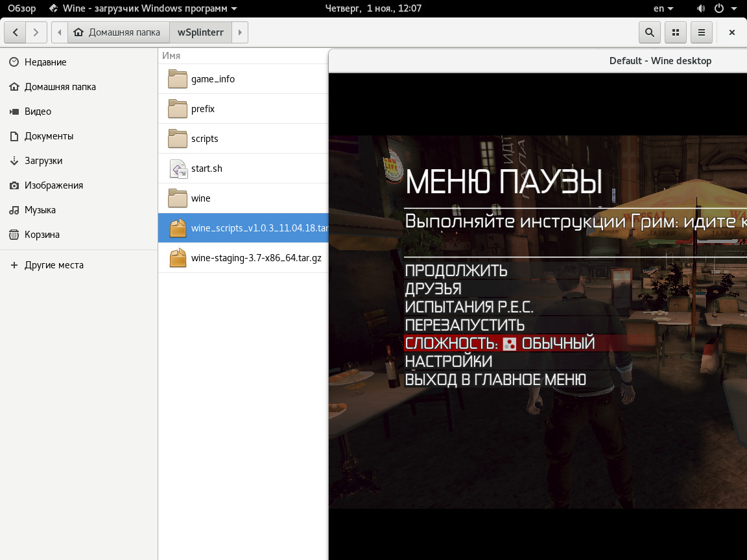Image resolution: width=747 pixels, height=560 pixels.
Task: Select the scripts folder icon
Action: tap(178, 139)
